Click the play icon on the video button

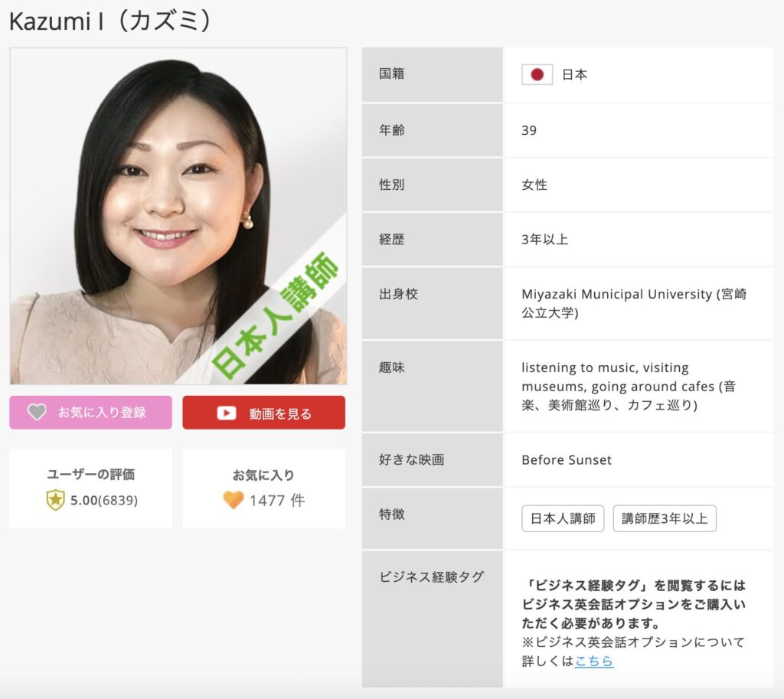227,413
